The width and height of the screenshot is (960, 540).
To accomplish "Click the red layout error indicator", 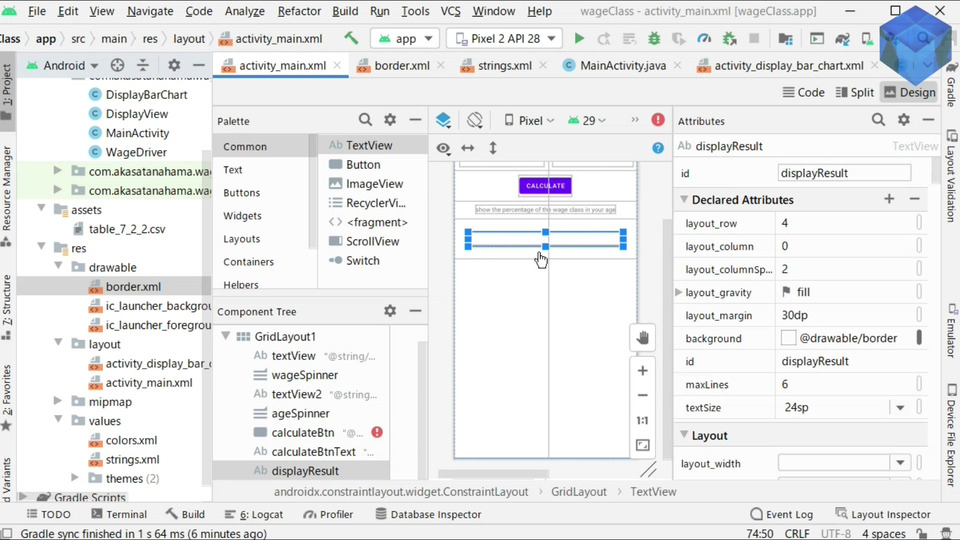I will pyautogui.click(x=658, y=120).
